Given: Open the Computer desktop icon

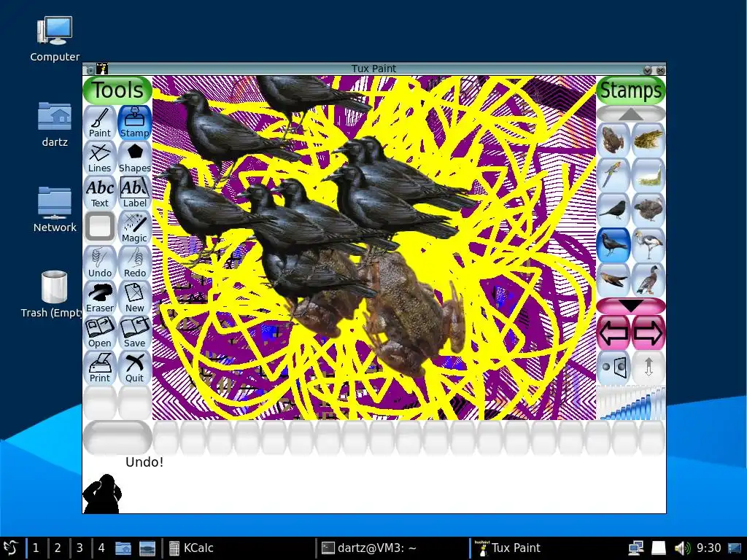Looking at the screenshot, I should click(x=55, y=39).
